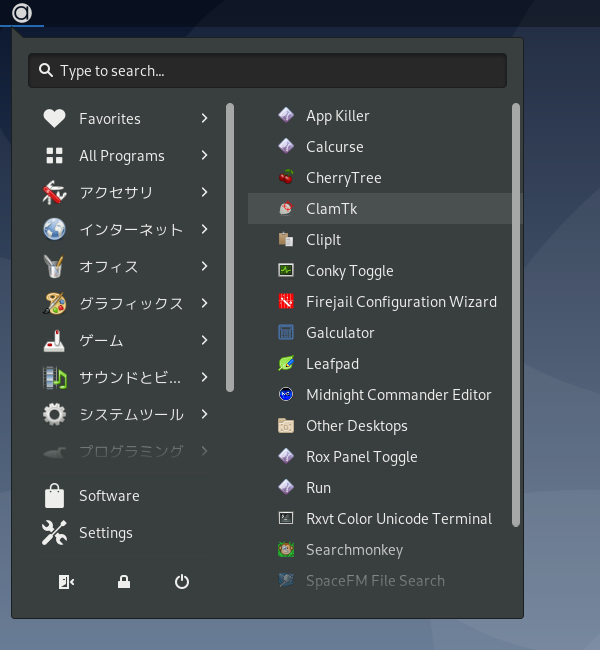600x650 pixels.
Task: Click the オフィス pencil cup icon
Action: click(54, 266)
